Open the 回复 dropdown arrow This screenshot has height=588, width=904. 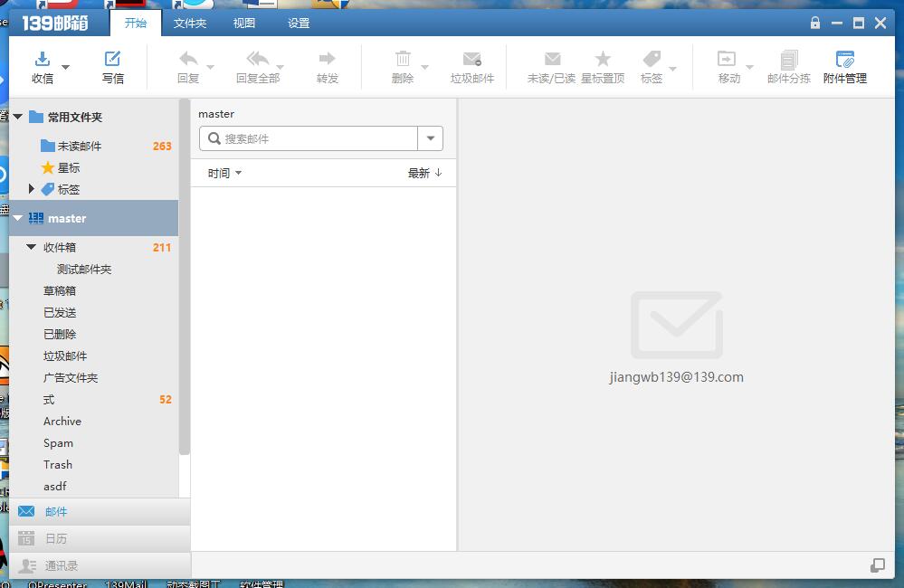211,68
